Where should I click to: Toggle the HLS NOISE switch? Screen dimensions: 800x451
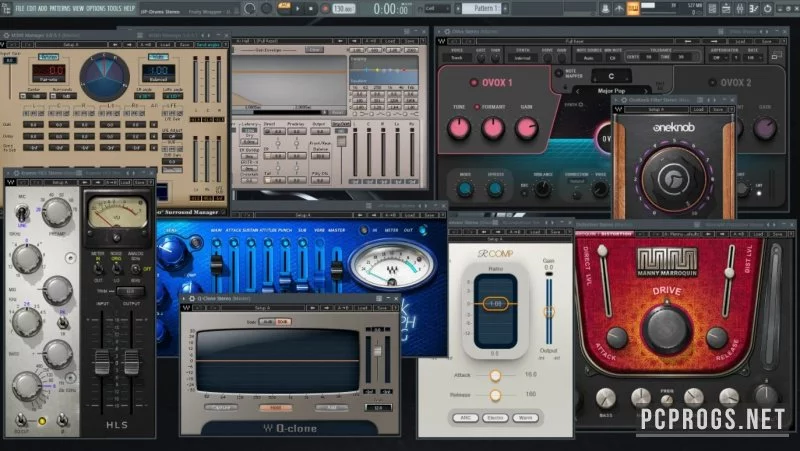pyautogui.click(x=117, y=269)
